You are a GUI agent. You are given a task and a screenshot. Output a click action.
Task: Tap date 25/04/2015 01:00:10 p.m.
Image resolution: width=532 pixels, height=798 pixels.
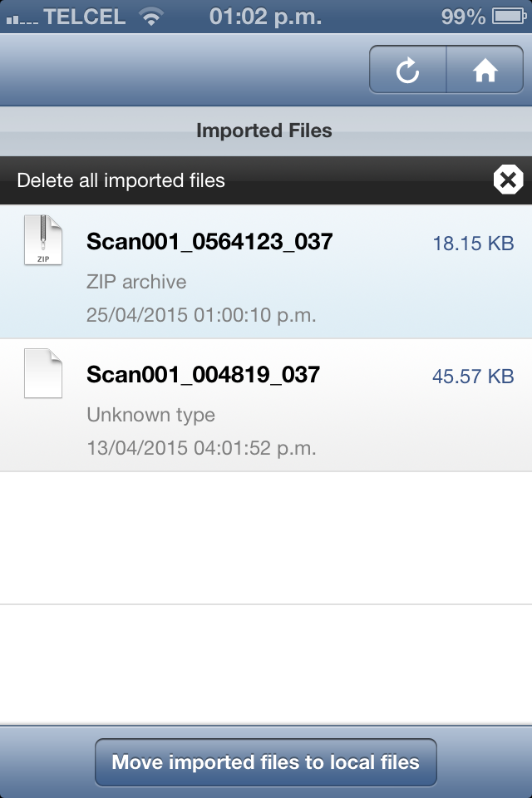201,315
